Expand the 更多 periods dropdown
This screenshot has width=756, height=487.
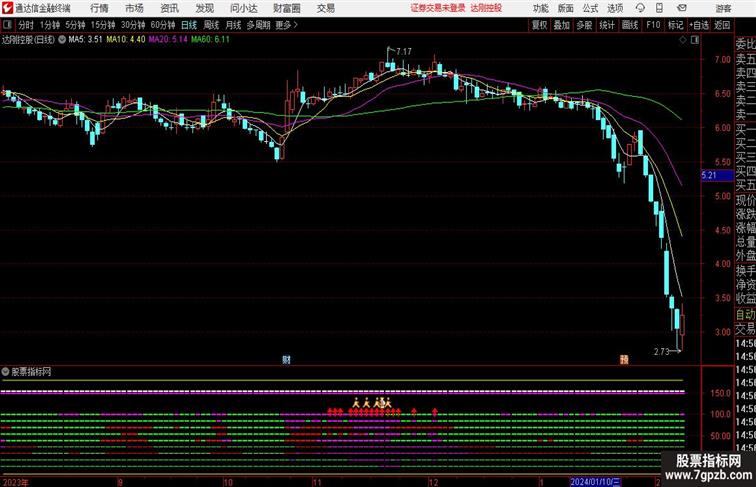coord(286,25)
